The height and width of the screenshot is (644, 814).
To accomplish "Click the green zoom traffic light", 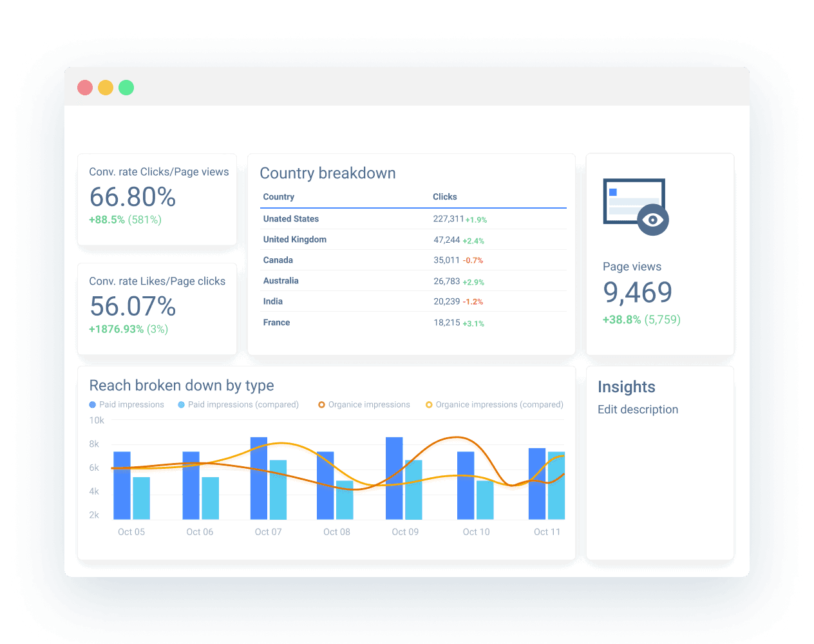I will (x=126, y=88).
